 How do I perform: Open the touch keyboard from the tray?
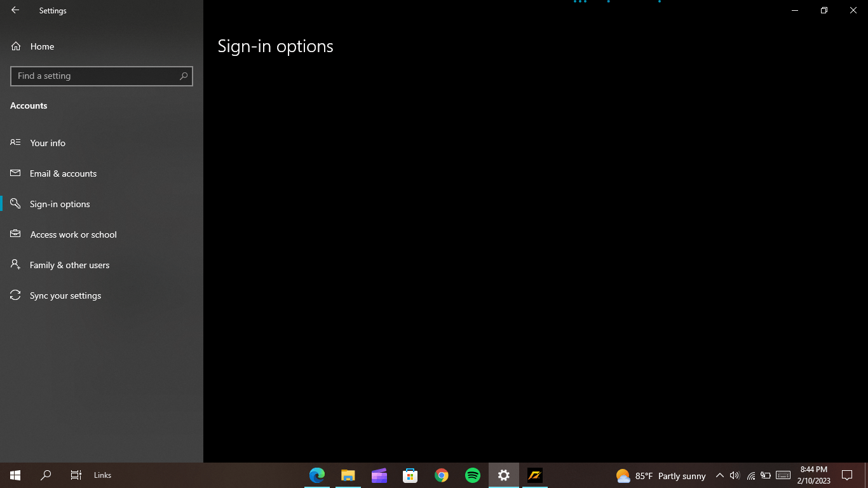(x=783, y=475)
